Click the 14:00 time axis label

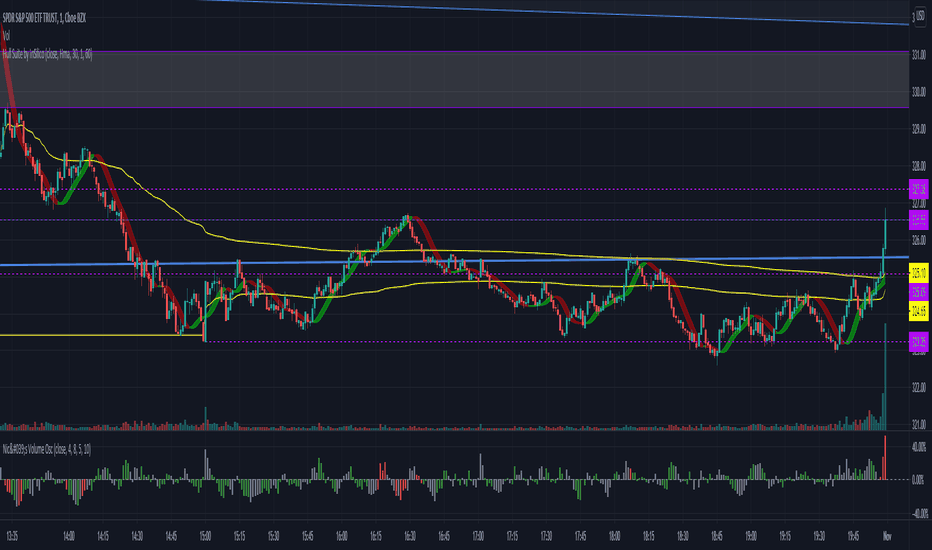point(69,536)
